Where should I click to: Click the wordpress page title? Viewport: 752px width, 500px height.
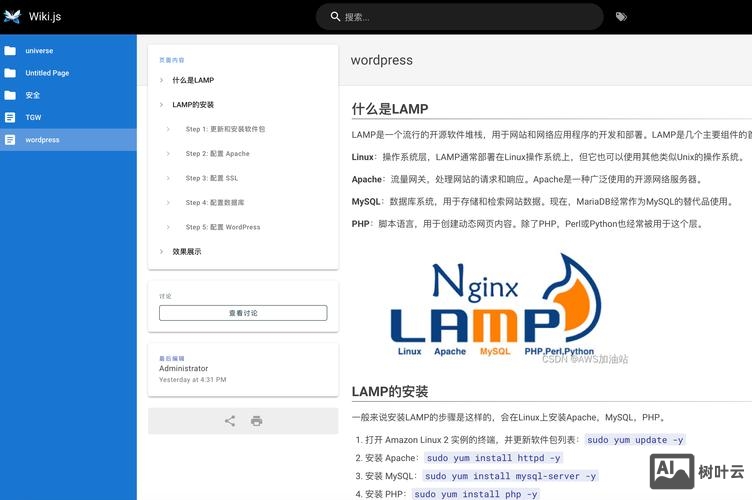coord(382,60)
